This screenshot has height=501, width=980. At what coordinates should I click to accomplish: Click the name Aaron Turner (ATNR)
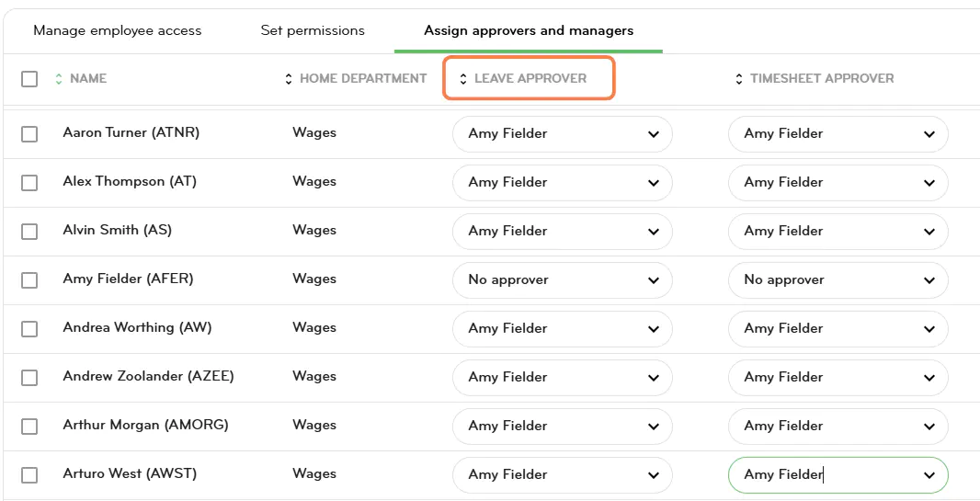[131, 132]
